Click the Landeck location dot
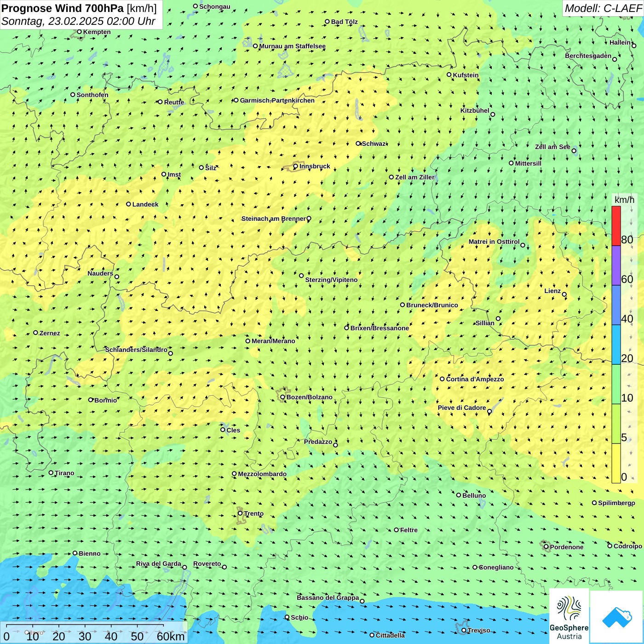Image resolution: width=644 pixels, height=644 pixels. click(x=129, y=204)
